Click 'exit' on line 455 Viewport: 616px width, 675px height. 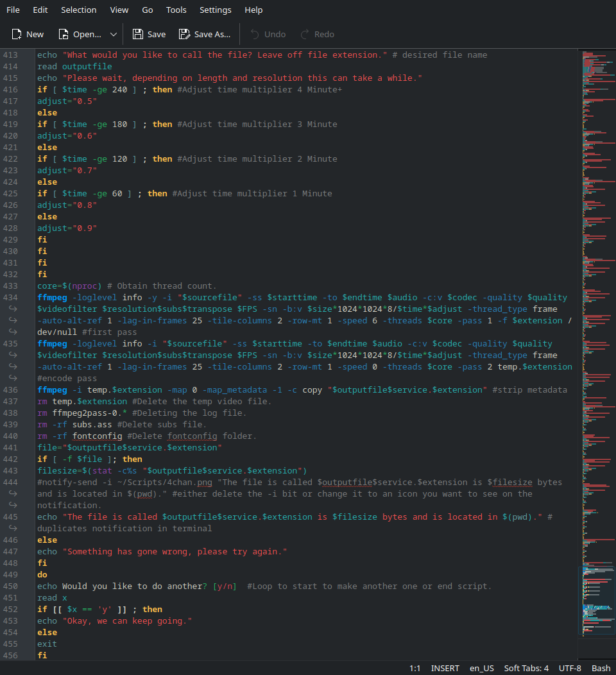pyautogui.click(x=47, y=644)
